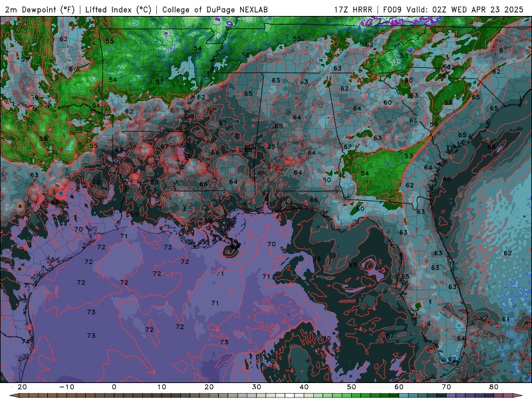Screen dimensions: 532x399
Task: Click the '2m Dewpoint (°F)' title text
Action: [39, 9]
